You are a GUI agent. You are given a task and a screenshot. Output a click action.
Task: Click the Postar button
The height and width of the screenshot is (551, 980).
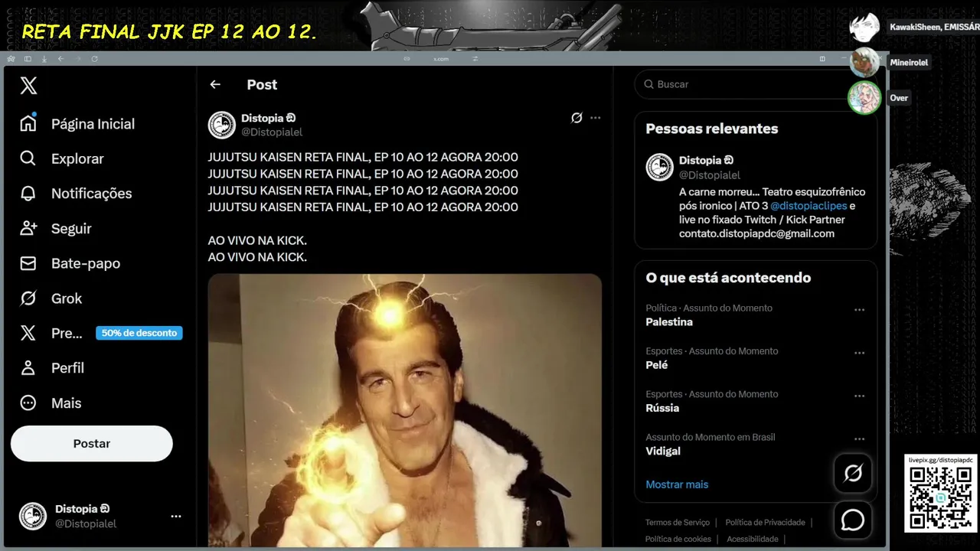pyautogui.click(x=92, y=444)
